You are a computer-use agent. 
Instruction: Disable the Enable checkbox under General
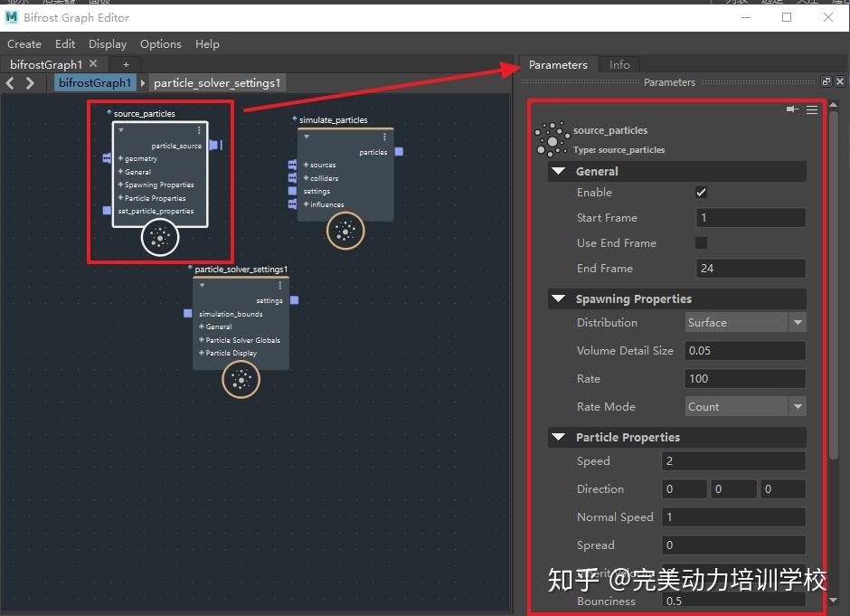[699, 192]
